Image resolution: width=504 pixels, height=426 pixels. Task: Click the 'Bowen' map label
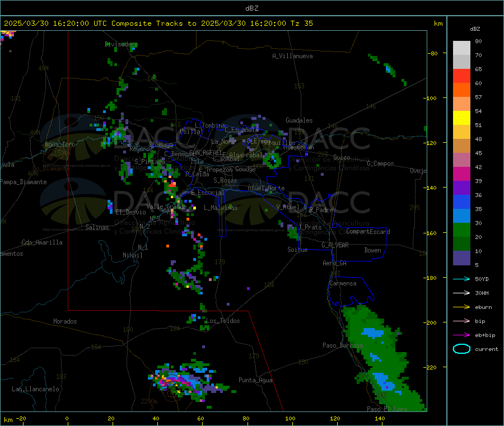tap(372, 250)
